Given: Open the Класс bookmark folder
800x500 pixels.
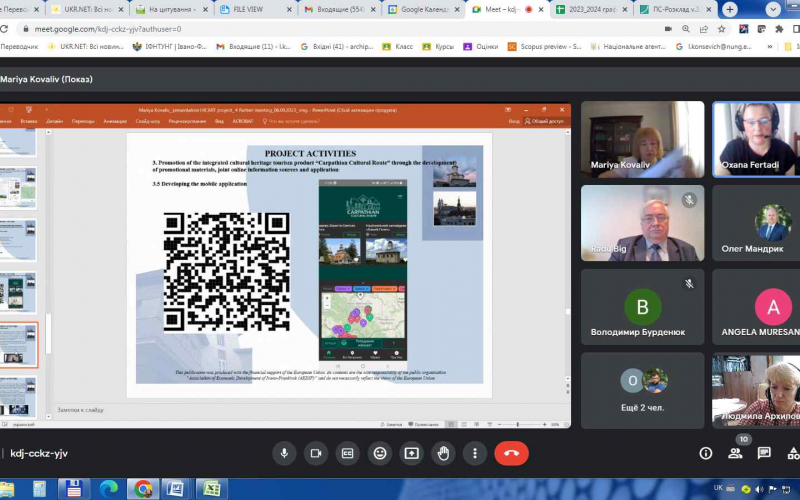Looking at the screenshot, I should pyautogui.click(x=397, y=46).
